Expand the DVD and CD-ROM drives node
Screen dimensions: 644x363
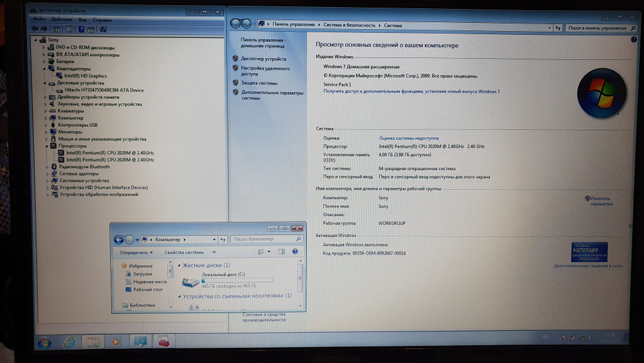click(46, 48)
